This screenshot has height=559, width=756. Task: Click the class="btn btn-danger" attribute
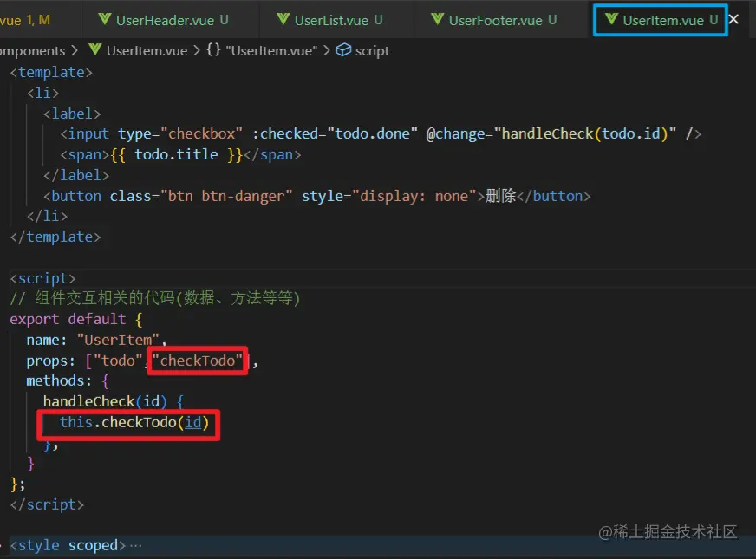point(201,196)
